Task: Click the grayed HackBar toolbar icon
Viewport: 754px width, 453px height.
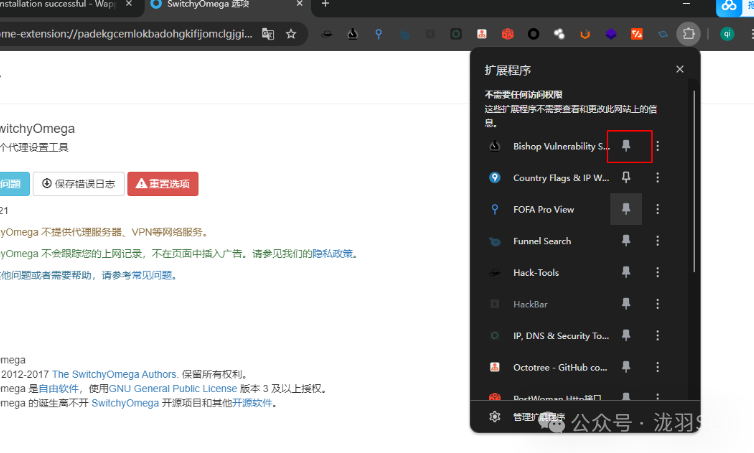Action: (x=430, y=34)
